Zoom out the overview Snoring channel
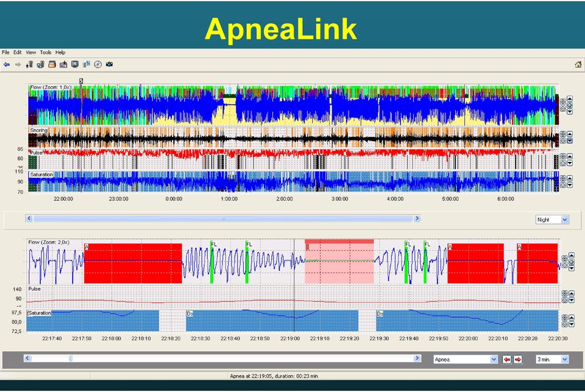Image resolution: width=585 pixels, height=392 pixels. (563, 141)
